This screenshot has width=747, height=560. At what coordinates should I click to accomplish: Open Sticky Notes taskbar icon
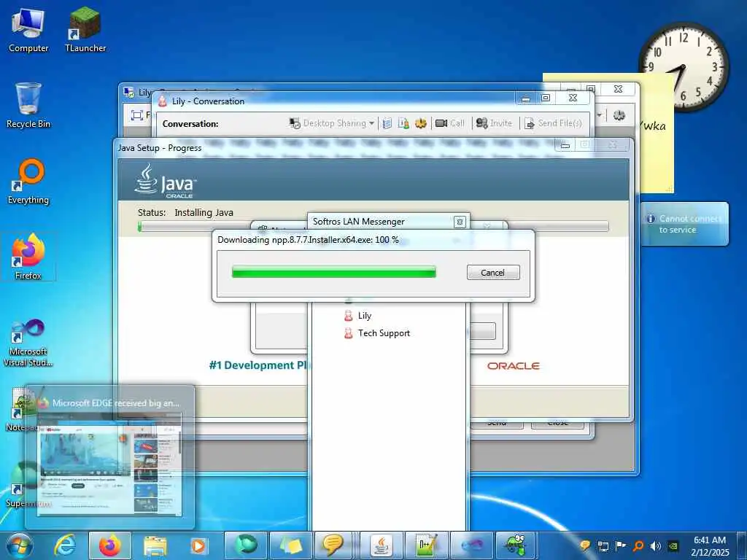[x=291, y=545]
